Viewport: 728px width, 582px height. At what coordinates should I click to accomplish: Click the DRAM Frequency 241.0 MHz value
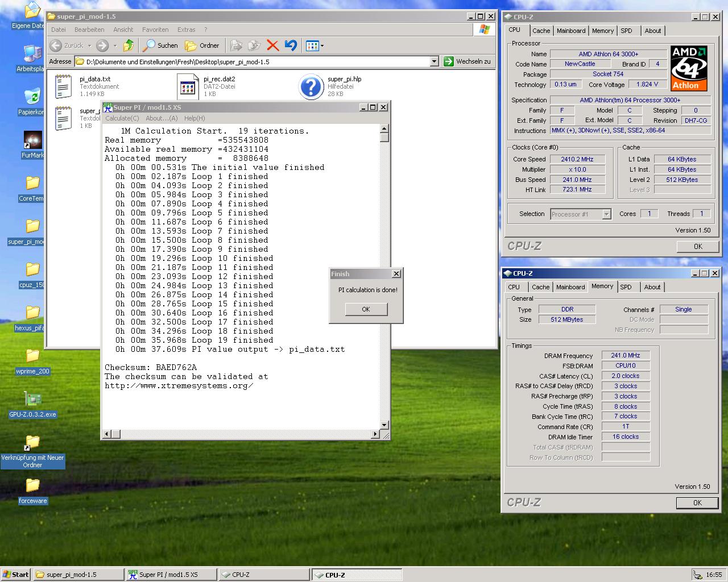point(626,355)
